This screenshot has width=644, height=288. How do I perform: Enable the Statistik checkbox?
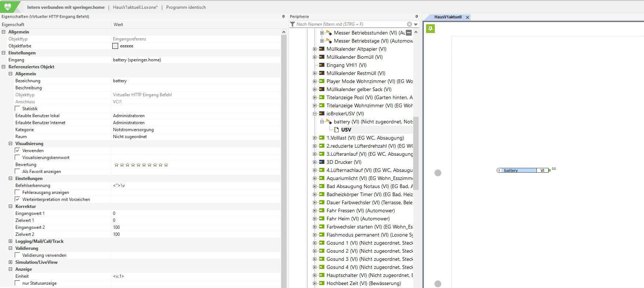click(x=18, y=109)
